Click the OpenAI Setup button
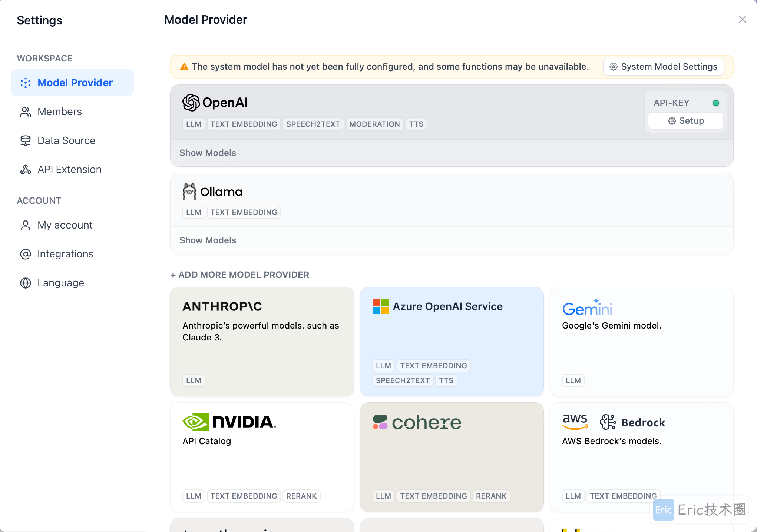This screenshot has width=757, height=532. click(686, 121)
